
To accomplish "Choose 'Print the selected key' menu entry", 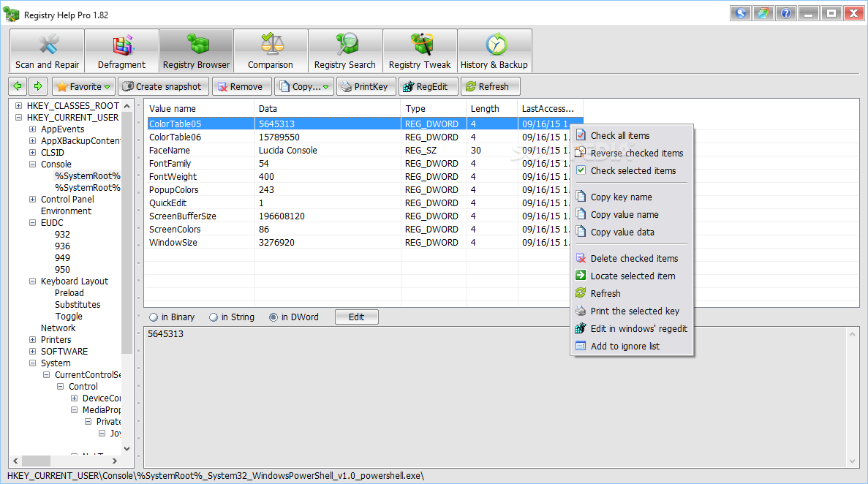I will click(632, 311).
